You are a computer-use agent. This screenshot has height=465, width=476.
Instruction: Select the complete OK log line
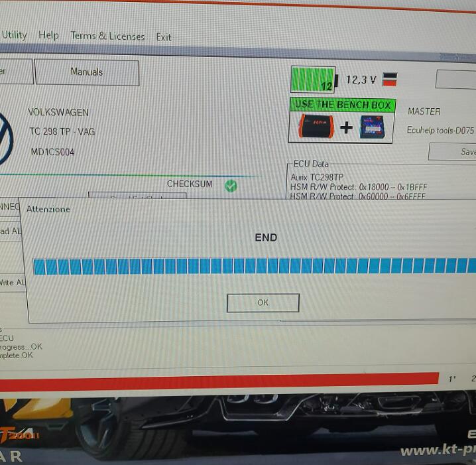click(x=16, y=356)
